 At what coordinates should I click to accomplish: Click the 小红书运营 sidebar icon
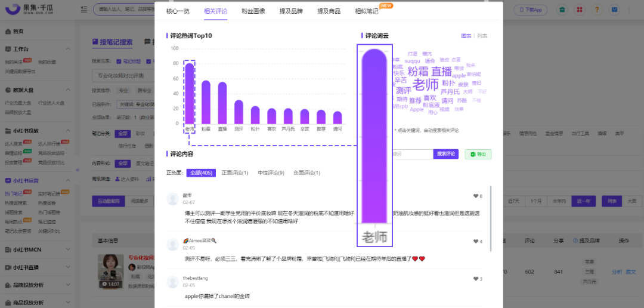(8, 180)
